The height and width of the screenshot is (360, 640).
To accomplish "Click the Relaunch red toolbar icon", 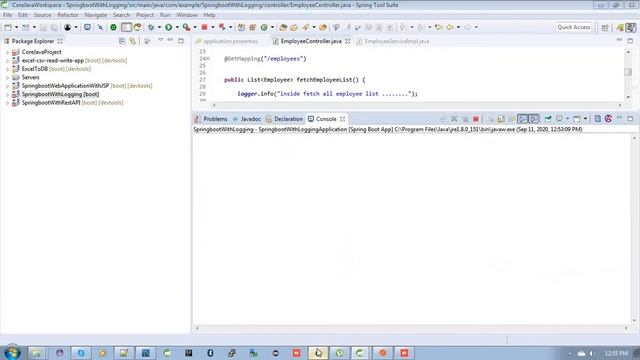I will click(222, 27).
